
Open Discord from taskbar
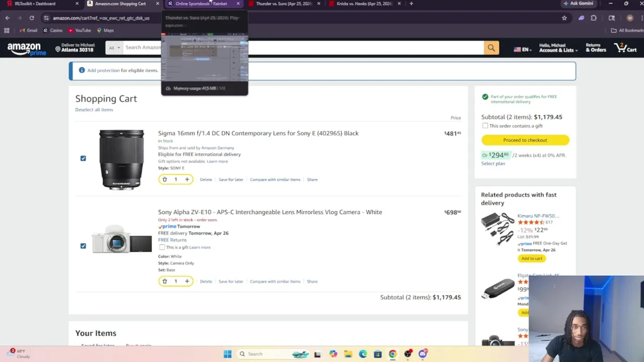click(x=423, y=354)
